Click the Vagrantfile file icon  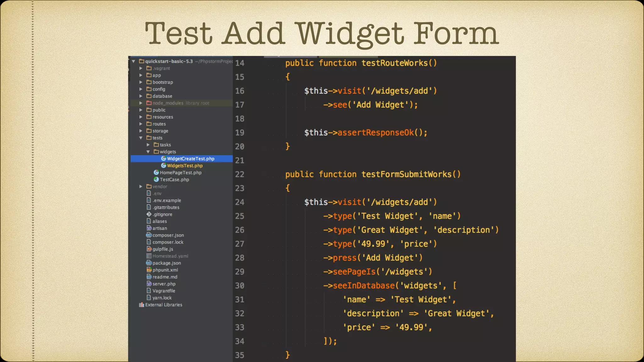pos(149,291)
